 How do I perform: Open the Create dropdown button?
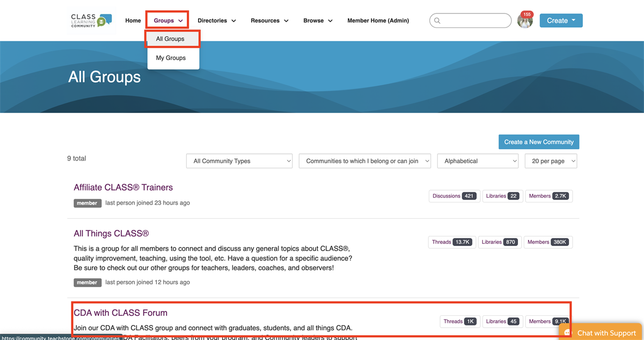tap(561, 20)
